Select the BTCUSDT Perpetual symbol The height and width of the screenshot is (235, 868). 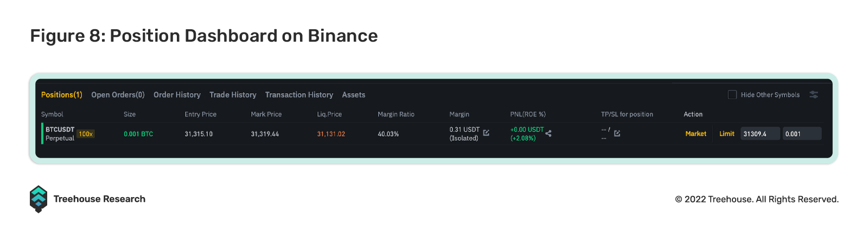click(60, 134)
